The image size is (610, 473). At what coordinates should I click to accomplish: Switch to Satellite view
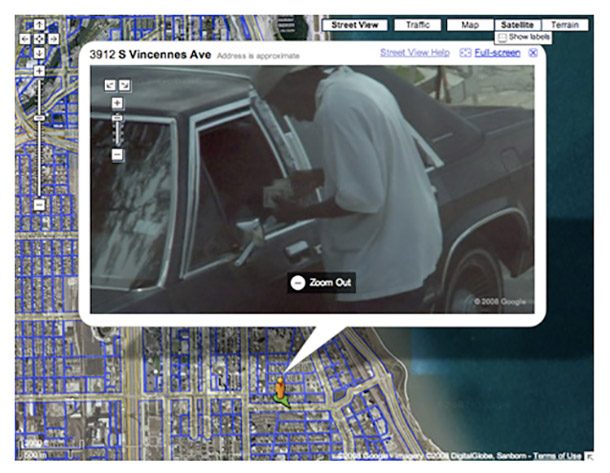pos(517,25)
